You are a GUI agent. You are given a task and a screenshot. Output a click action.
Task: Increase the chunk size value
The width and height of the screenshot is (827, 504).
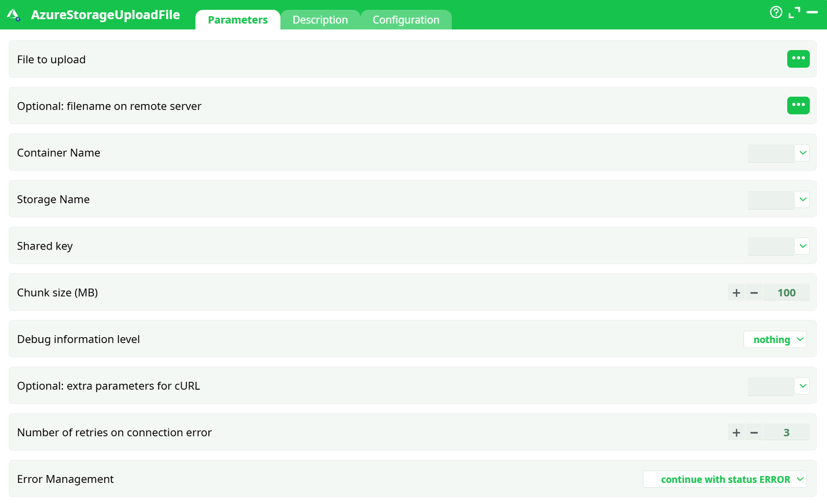tap(736, 292)
